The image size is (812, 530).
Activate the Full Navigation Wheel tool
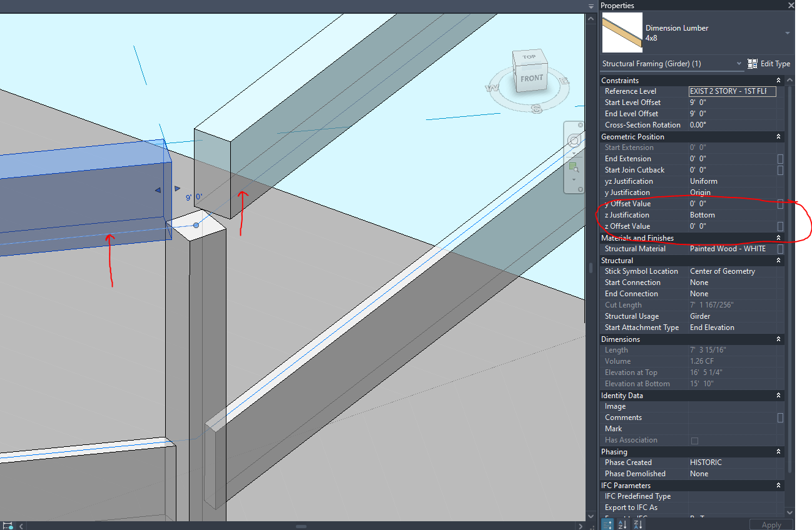coord(574,140)
